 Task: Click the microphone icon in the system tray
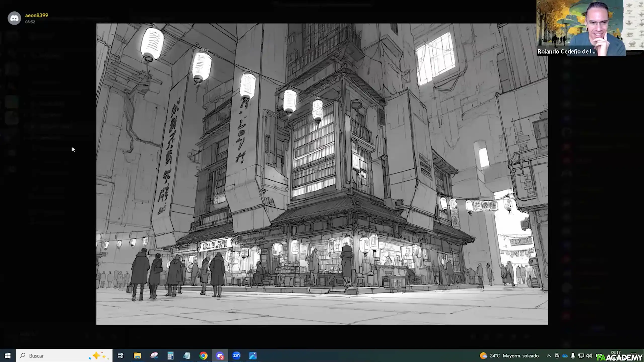tap(573, 356)
